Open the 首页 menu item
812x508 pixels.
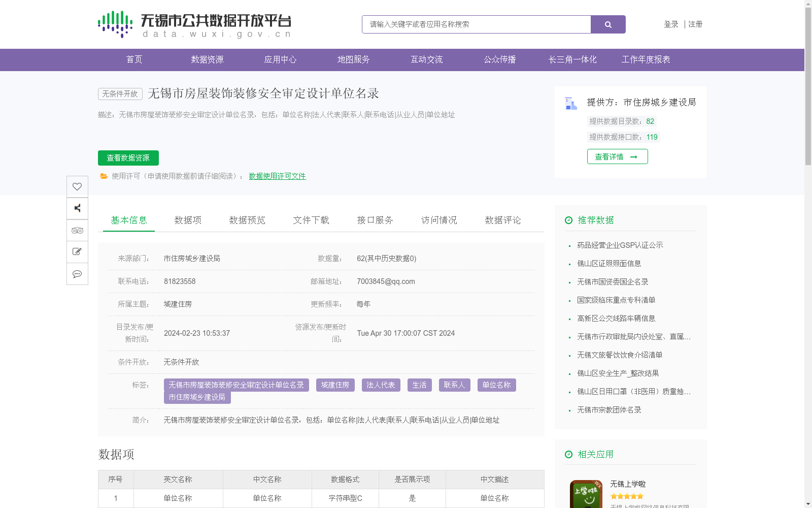click(x=134, y=60)
